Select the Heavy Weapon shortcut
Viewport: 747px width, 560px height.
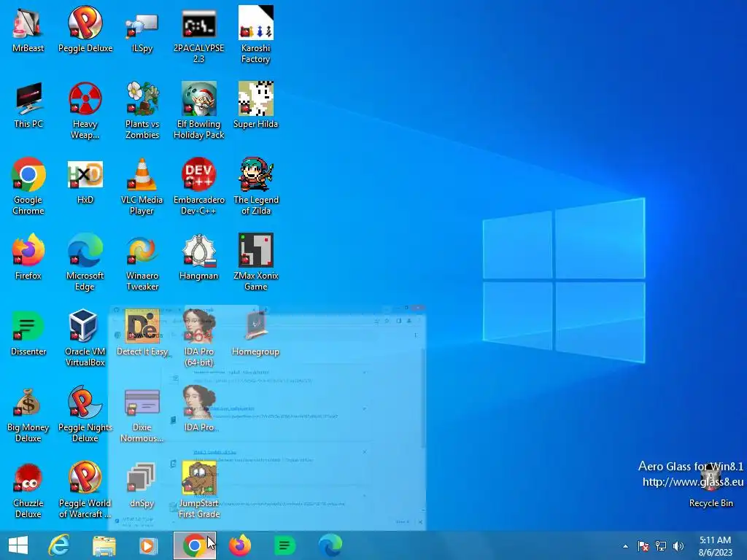(x=85, y=110)
